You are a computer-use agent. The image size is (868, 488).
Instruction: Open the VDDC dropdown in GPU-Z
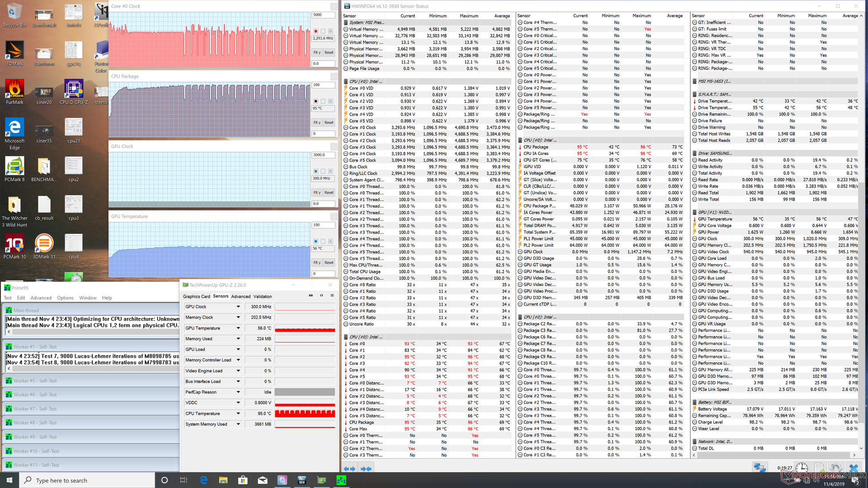(x=238, y=403)
